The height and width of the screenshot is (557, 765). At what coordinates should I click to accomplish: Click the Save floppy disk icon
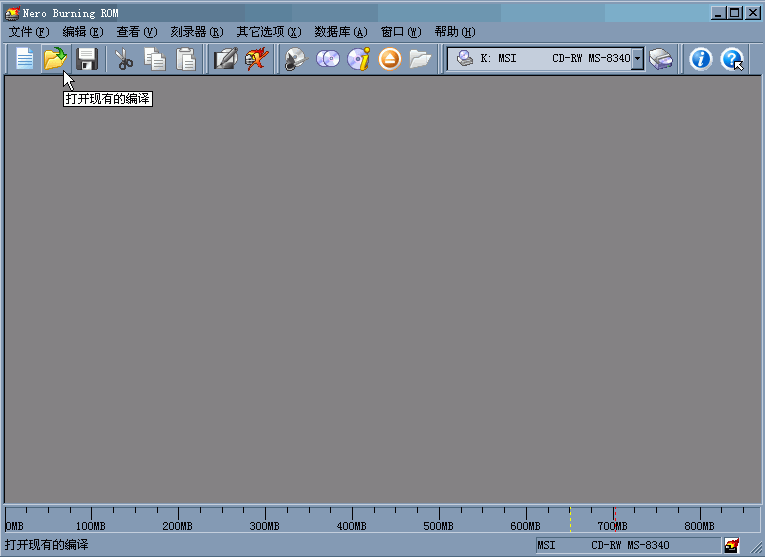87,59
